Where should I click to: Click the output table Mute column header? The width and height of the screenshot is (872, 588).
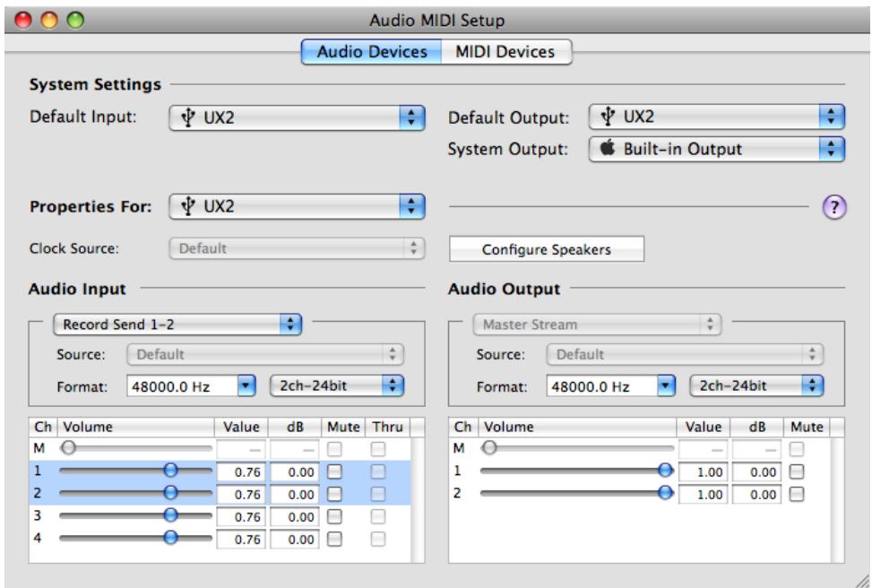pos(807,428)
